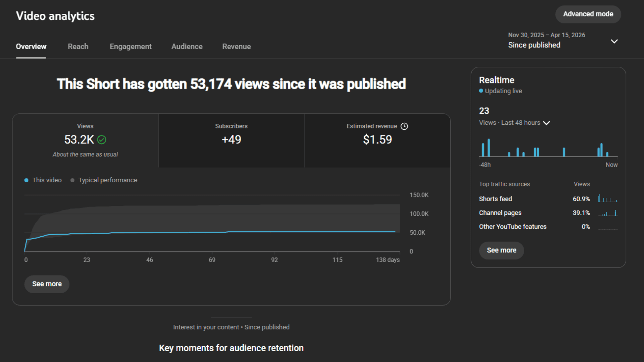
Task: Click the Advanced mode button
Action: tap(588, 14)
